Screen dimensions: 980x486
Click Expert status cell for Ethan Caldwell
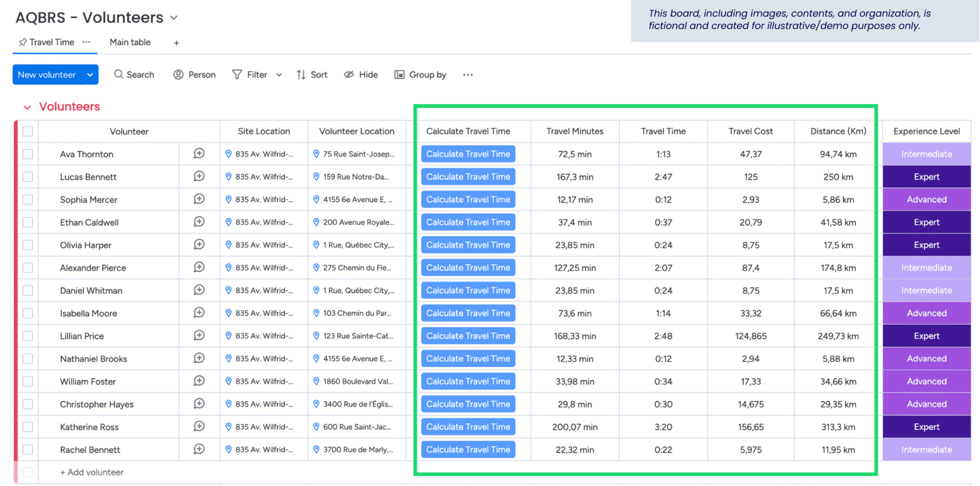coord(926,222)
